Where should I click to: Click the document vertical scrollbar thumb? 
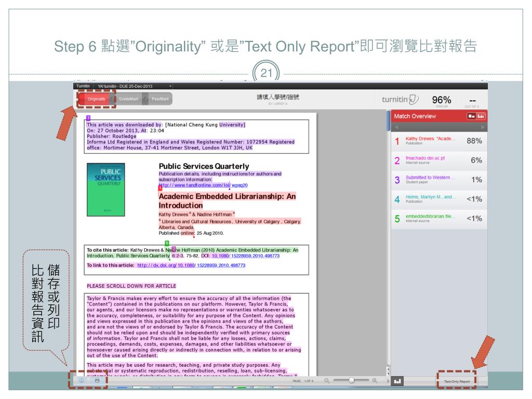389,121
